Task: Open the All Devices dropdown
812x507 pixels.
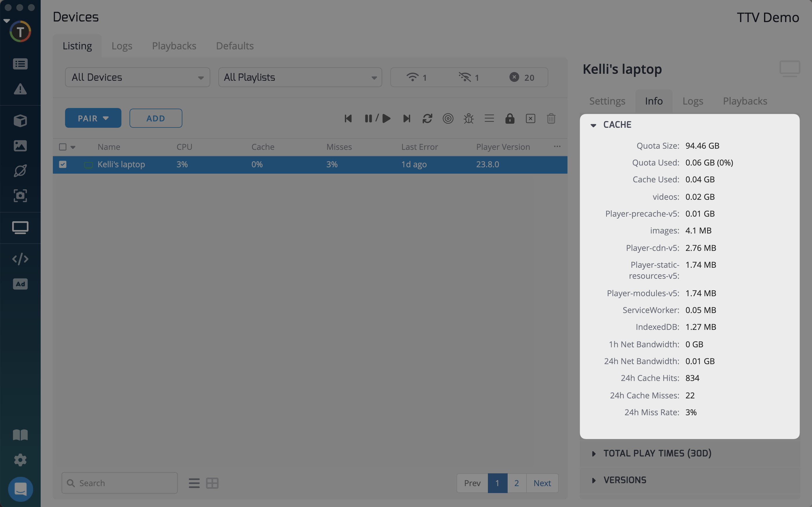Action: pyautogui.click(x=137, y=78)
